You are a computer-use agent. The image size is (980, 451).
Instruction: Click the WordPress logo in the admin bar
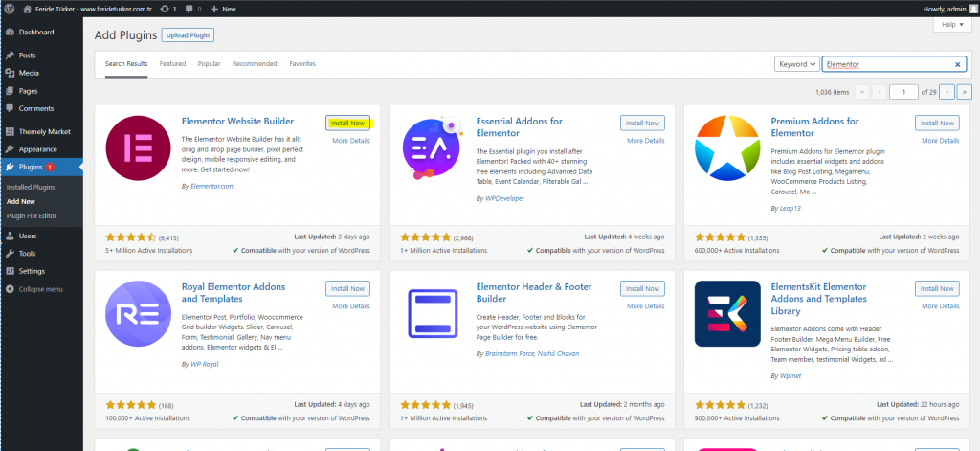(10, 10)
